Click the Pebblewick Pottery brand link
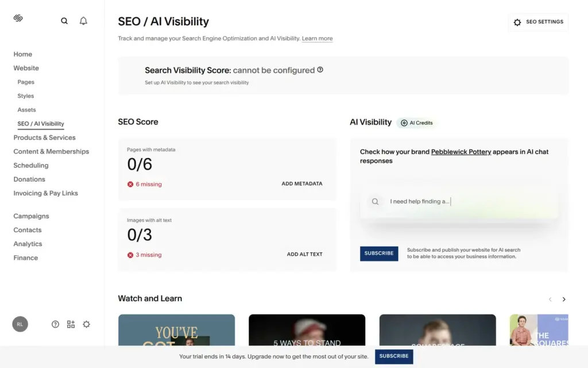The image size is (588, 368). [461, 152]
